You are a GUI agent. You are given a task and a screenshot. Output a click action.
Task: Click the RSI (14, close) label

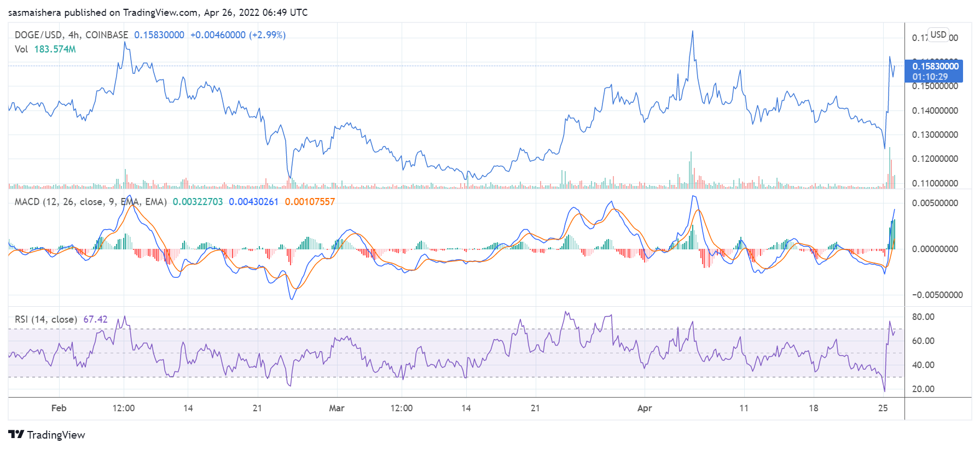[x=46, y=319]
